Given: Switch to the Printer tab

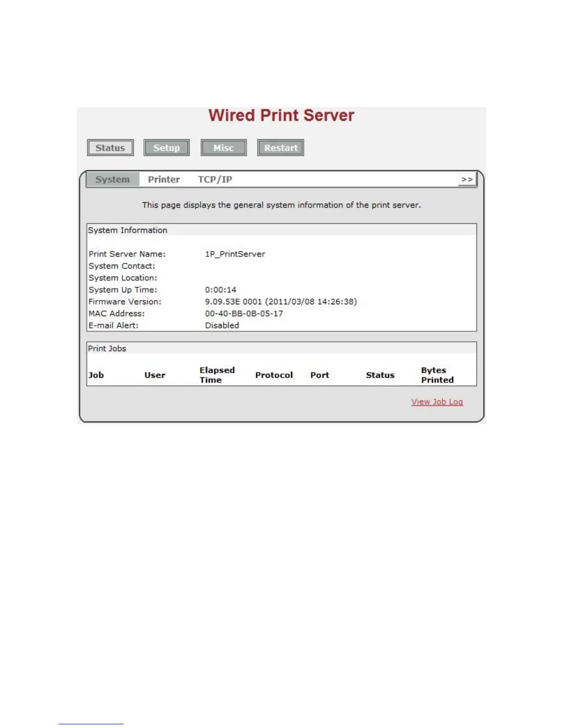Looking at the screenshot, I should [164, 179].
